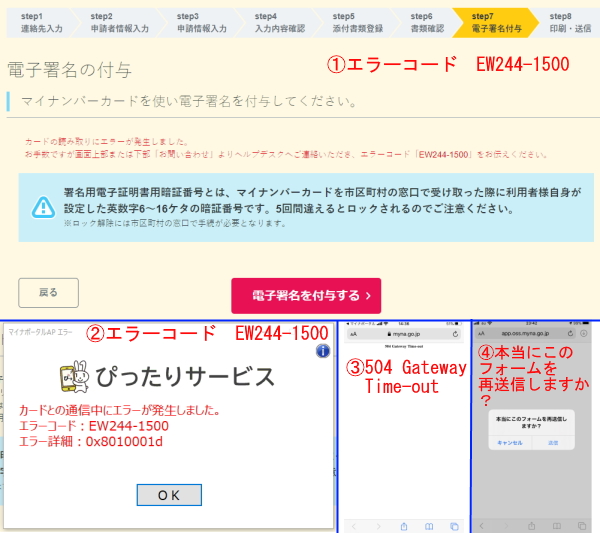Open tabs icon on 504 Gateway Time-out page
Viewport: 600px width, 533px height.
454,526
